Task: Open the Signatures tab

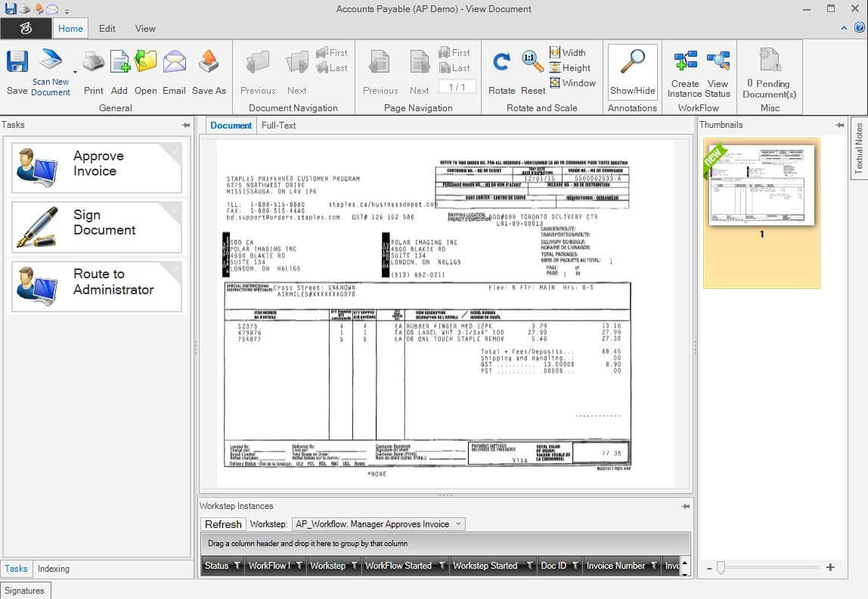Action: (25, 591)
